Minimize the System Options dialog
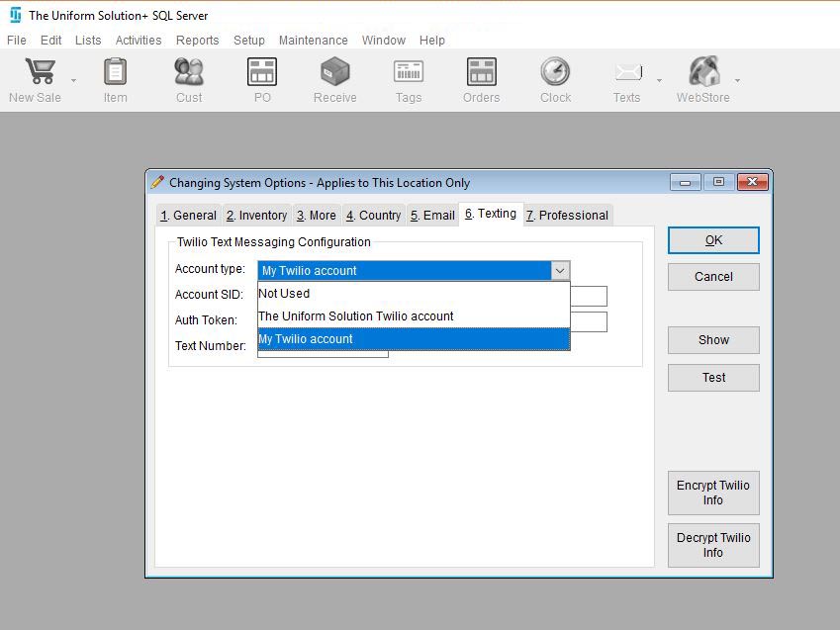 click(686, 182)
